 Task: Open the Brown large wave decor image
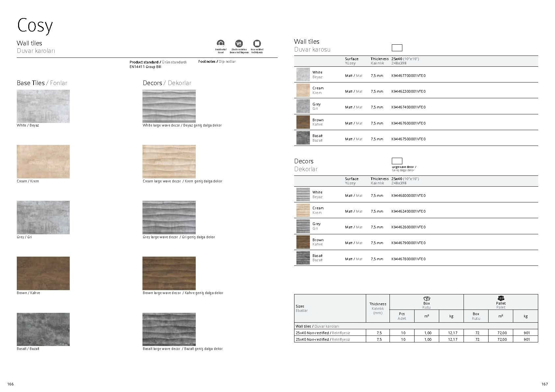[x=169, y=273]
